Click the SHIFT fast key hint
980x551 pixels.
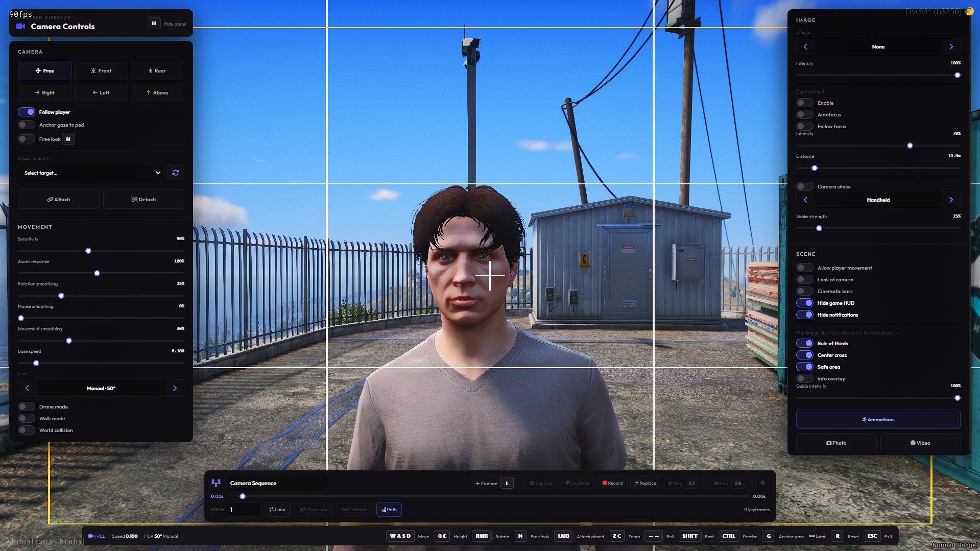coord(689,536)
